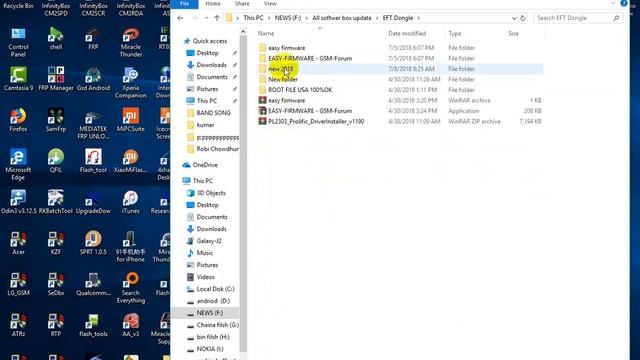Open flash_tools desktop shortcut

pyautogui.click(x=93, y=325)
